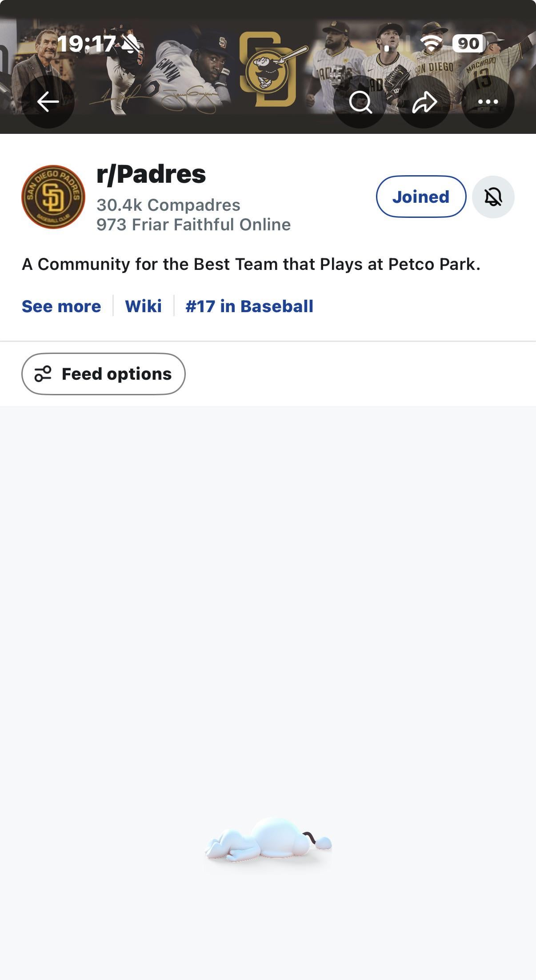Toggle community notifications bell

(493, 197)
